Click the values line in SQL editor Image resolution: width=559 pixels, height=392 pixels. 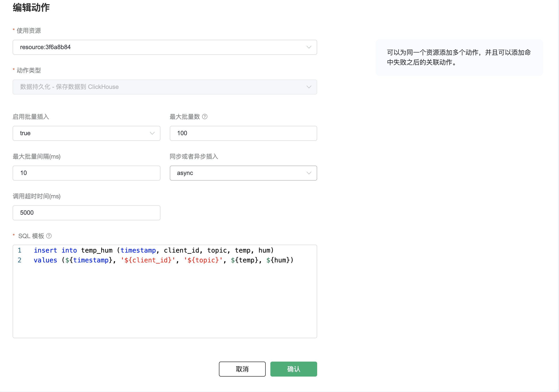pyautogui.click(x=163, y=260)
